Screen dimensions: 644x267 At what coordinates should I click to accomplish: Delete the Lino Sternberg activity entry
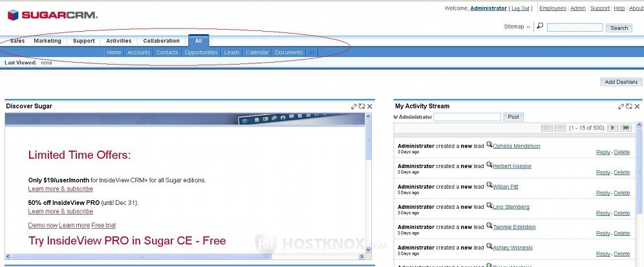(x=622, y=213)
